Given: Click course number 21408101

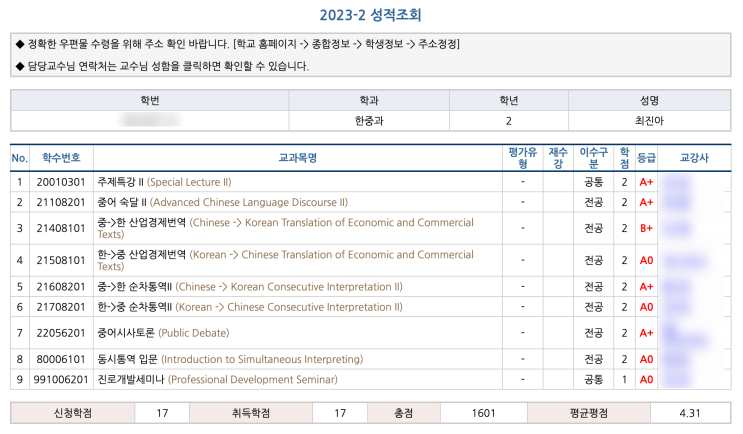Looking at the screenshot, I should click(61, 228).
